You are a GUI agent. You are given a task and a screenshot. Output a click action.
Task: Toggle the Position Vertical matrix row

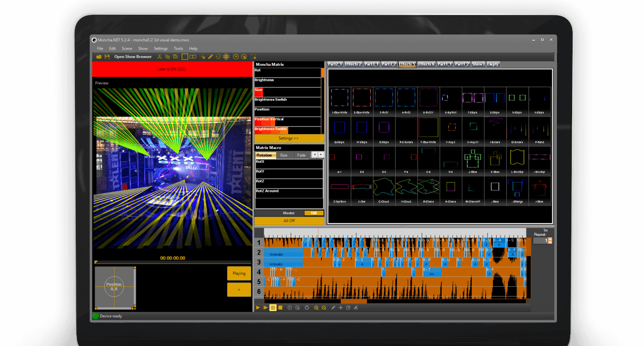point(287,121)
